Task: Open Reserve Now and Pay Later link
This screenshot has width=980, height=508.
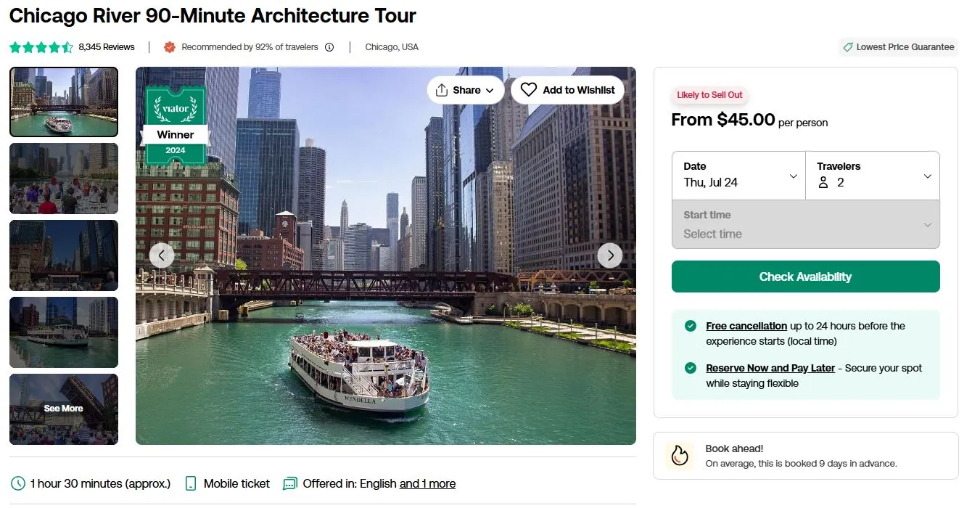Action: point(770,368)
